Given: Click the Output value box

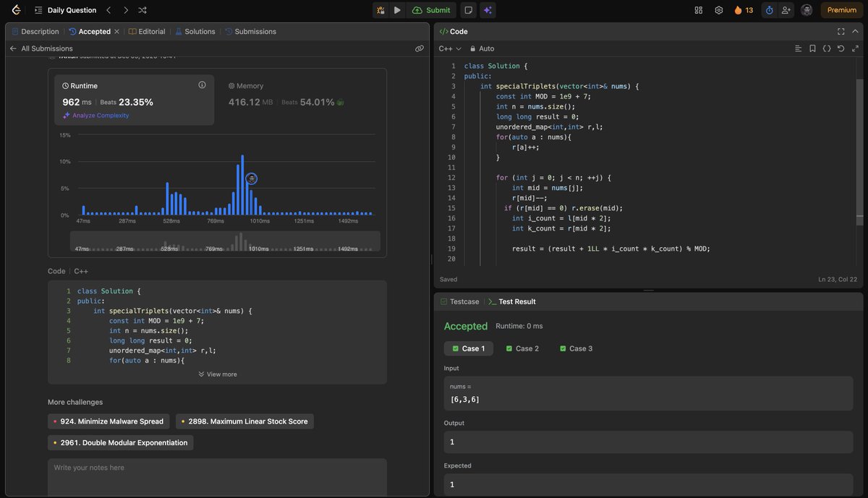Looking at the screenshot, I should [x=648, y=442].
